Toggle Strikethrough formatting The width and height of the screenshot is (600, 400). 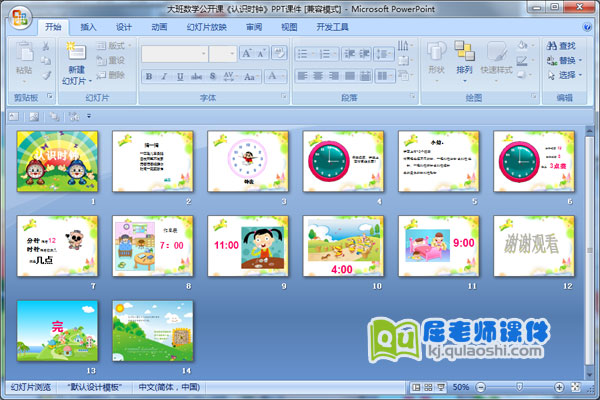point(196,76)
